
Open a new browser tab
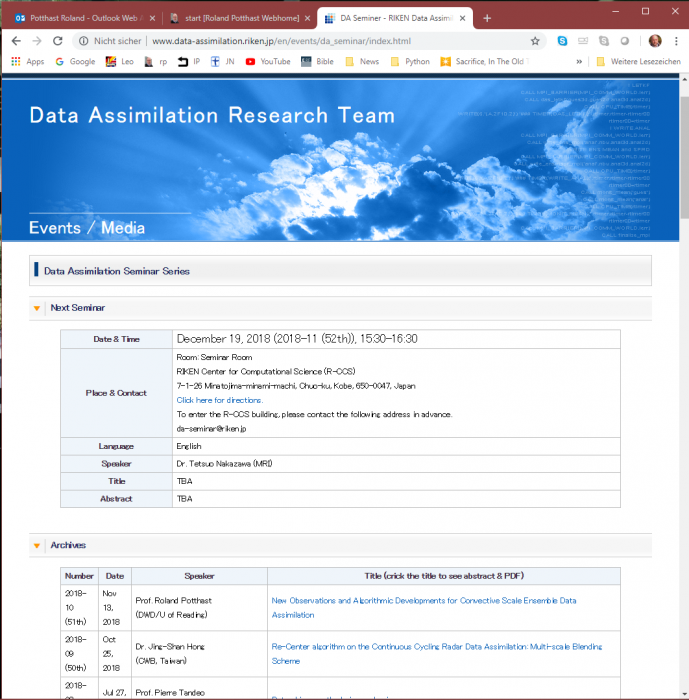pos(487,18)
